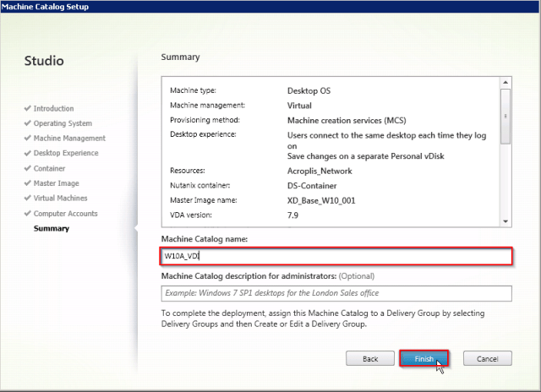
Task: Select the XD_Base_W10_001 master image value
Action: coord(321,200)
